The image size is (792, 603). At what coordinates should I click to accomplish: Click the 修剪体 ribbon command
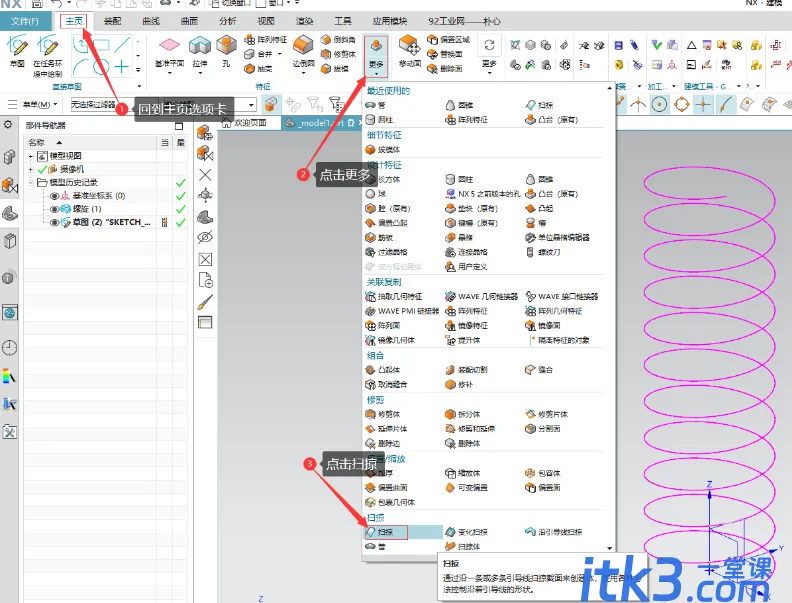338,54
